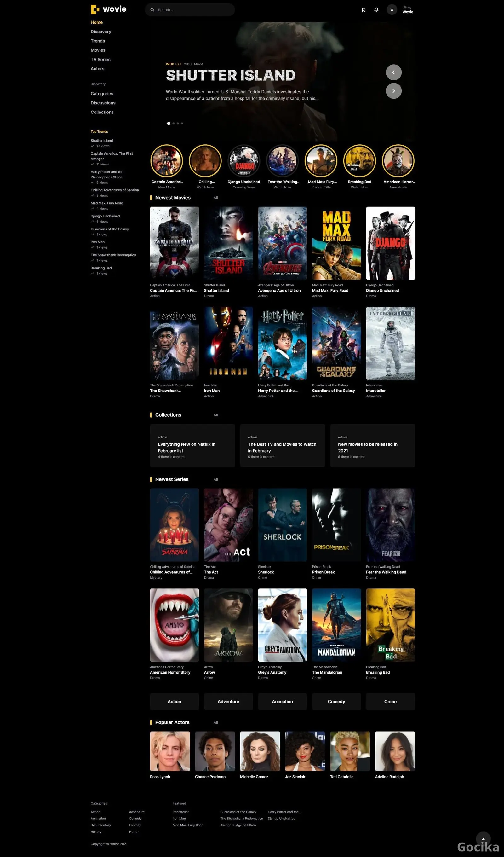Select the second hero slider dot
Screen dimensions: 504x857
173,124
